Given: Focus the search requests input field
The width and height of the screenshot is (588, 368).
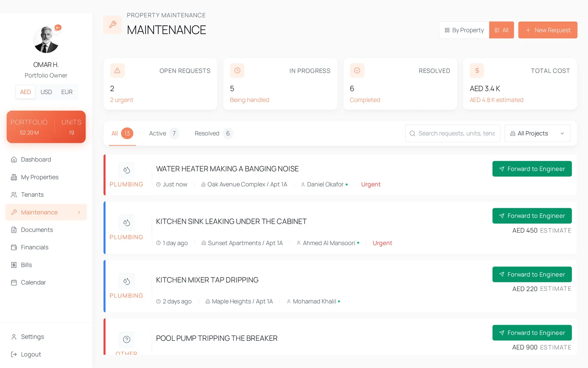Looking at the screenshot, I should coord(453,133).
